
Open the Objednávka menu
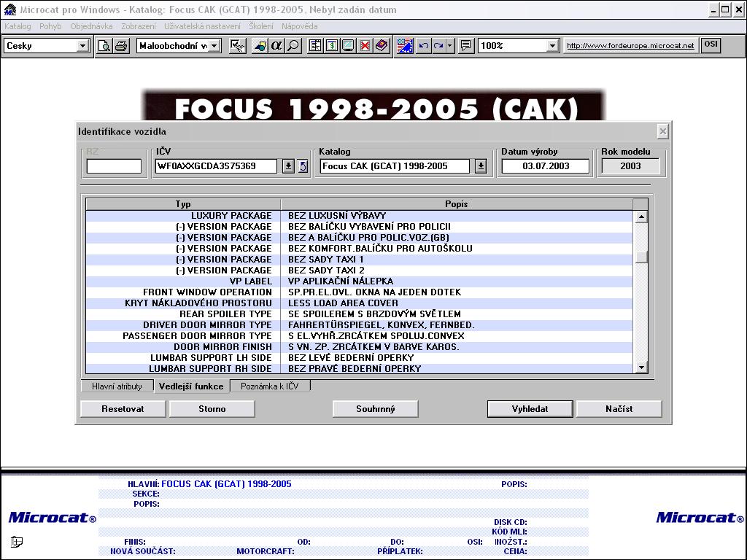tap(91, 26)
